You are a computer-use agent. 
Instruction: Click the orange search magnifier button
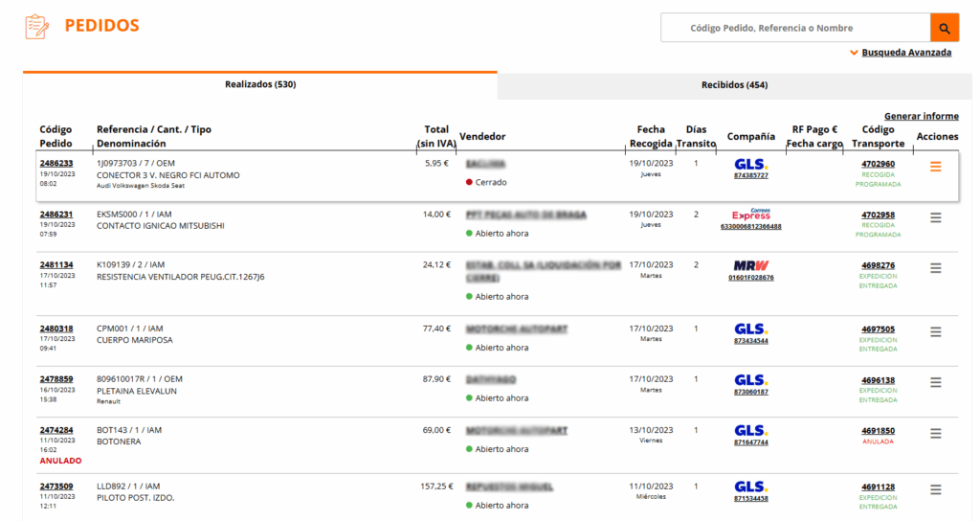[945, 28]
